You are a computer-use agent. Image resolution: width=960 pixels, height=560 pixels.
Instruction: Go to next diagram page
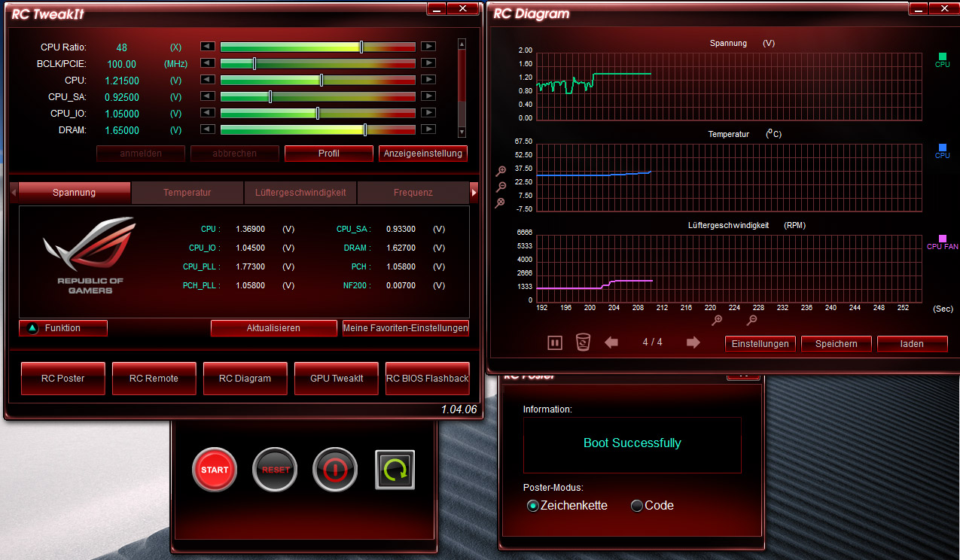click(693, 342)
